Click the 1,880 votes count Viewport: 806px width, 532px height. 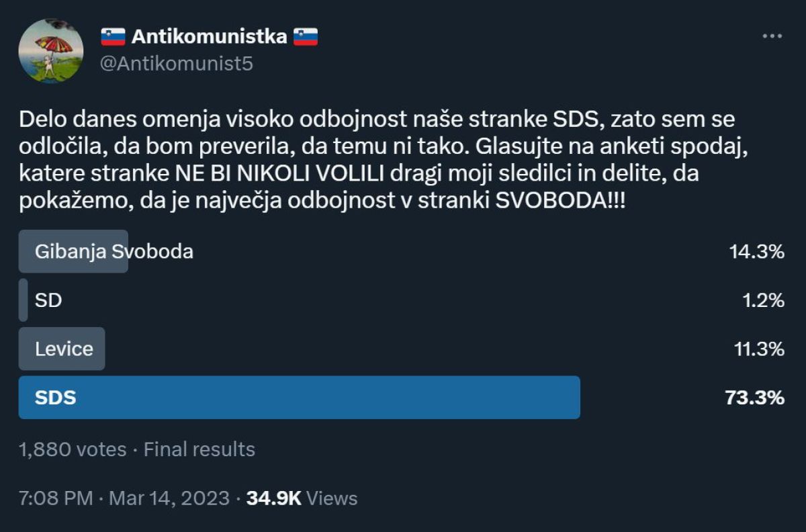click(x=73, y=449)
